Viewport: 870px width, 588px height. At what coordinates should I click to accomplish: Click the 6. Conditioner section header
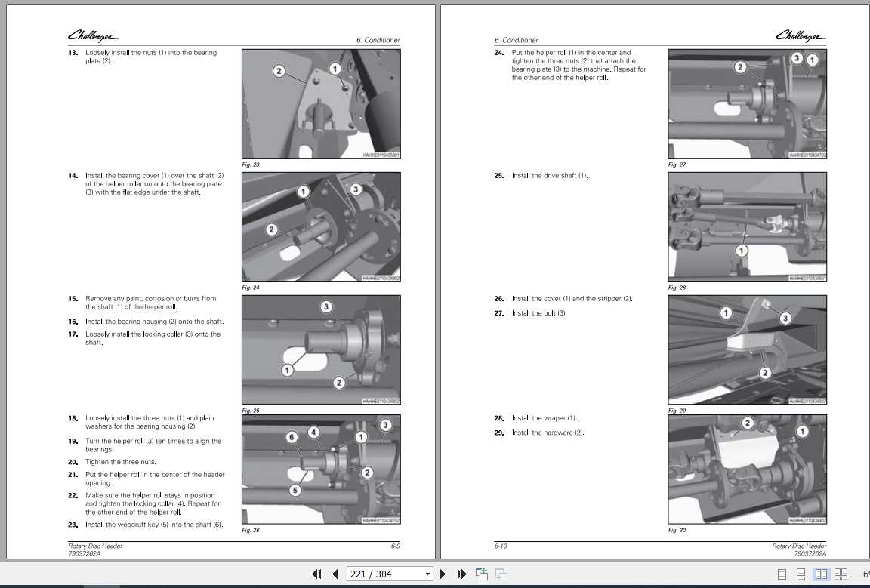(x=378, y=40)
